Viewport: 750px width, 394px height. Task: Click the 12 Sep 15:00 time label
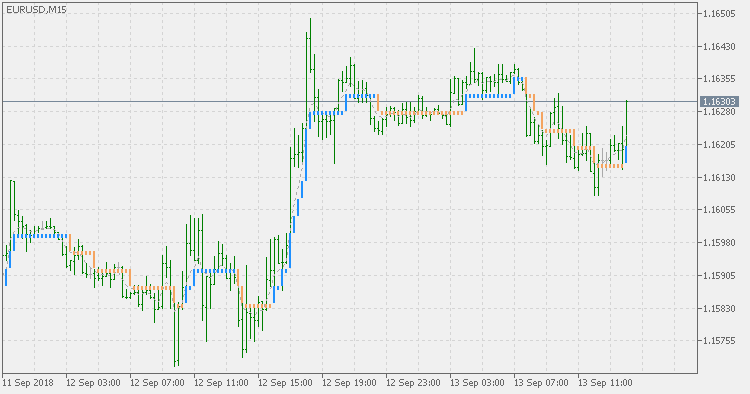286,383
